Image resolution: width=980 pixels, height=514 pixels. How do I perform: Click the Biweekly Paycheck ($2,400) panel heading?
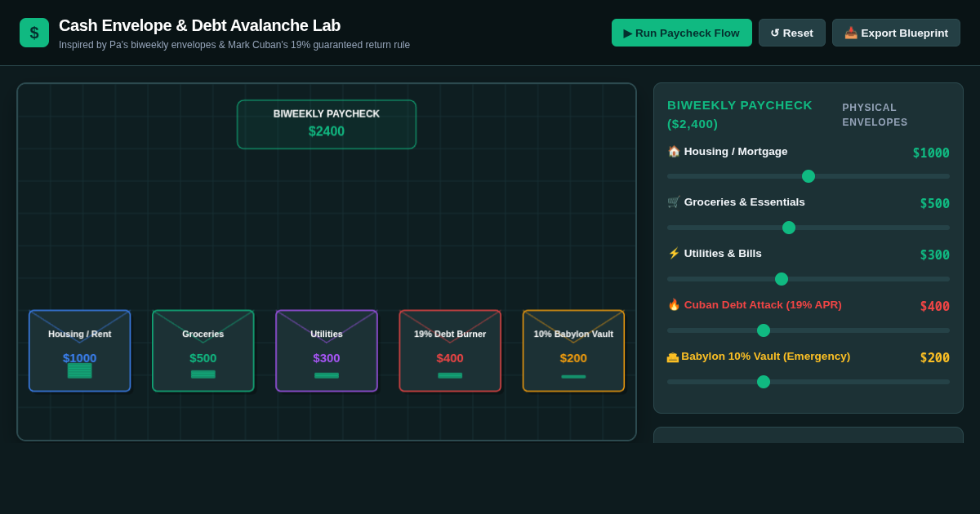point(740,114)
